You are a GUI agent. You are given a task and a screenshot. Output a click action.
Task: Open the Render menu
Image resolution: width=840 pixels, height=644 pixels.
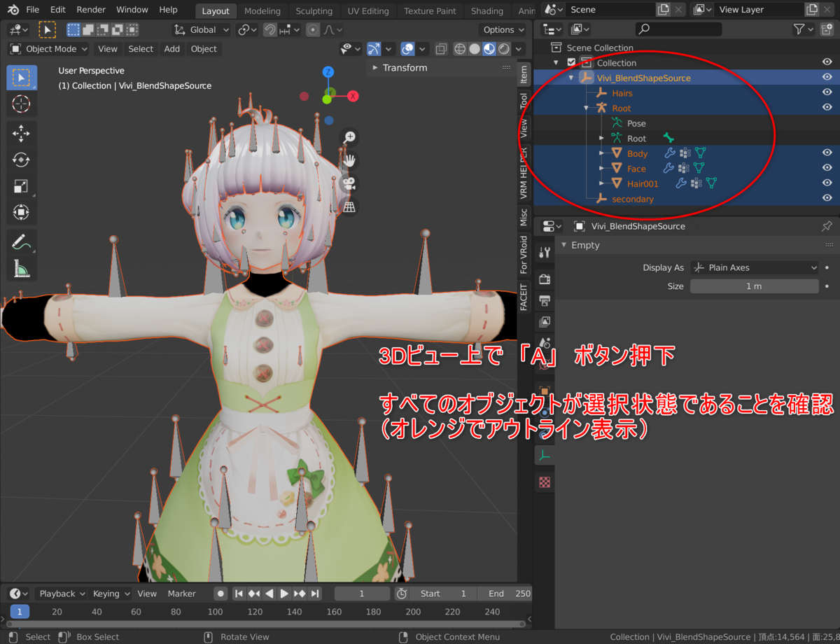(91, 10)
